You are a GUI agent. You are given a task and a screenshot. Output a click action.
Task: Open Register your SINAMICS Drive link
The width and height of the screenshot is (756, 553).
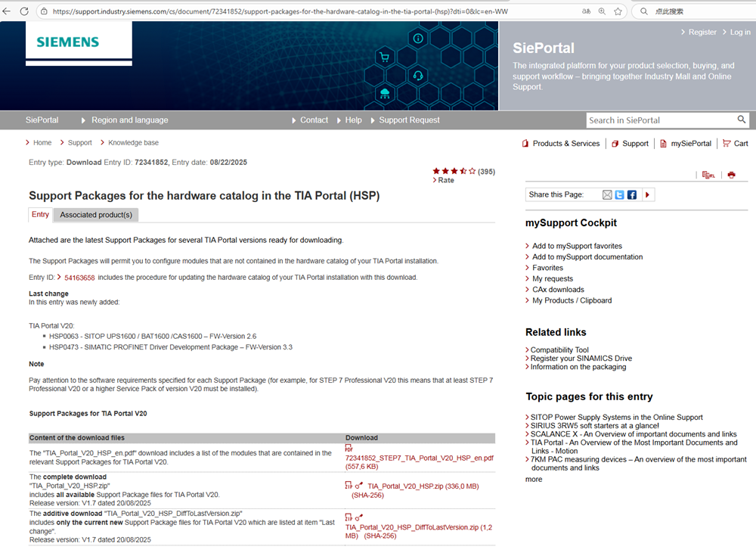pyautogui.click(x=581, y=359)
